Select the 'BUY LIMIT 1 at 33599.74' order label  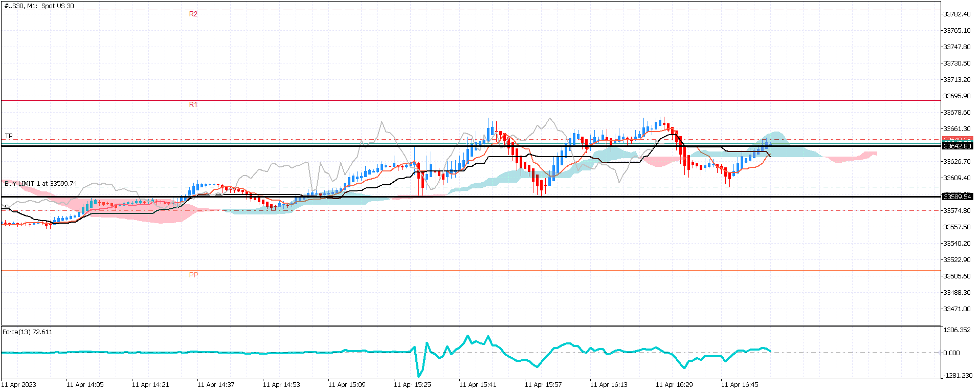(41, 183)
